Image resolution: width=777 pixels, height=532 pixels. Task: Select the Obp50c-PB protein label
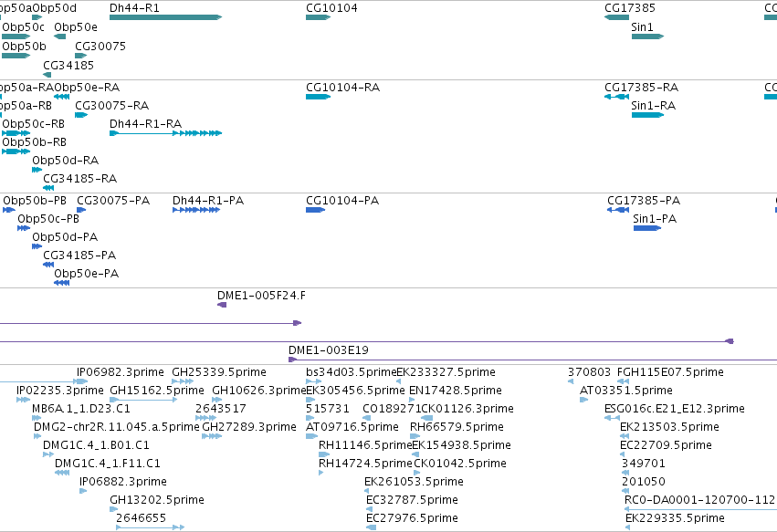tap(48, 219)
